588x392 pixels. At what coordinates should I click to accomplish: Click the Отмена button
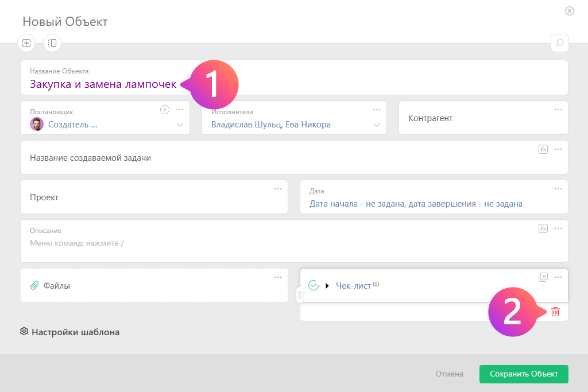pos(449,374)
